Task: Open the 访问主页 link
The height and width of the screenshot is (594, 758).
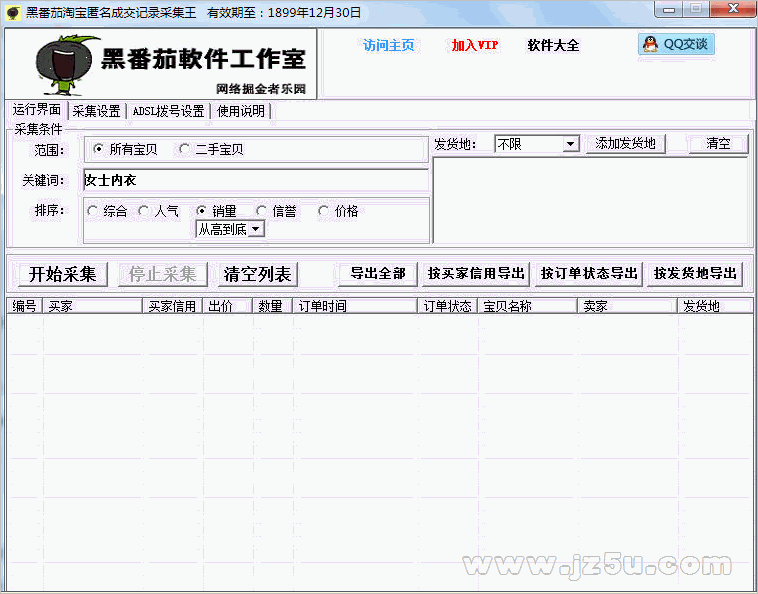Action: [389, 45]
